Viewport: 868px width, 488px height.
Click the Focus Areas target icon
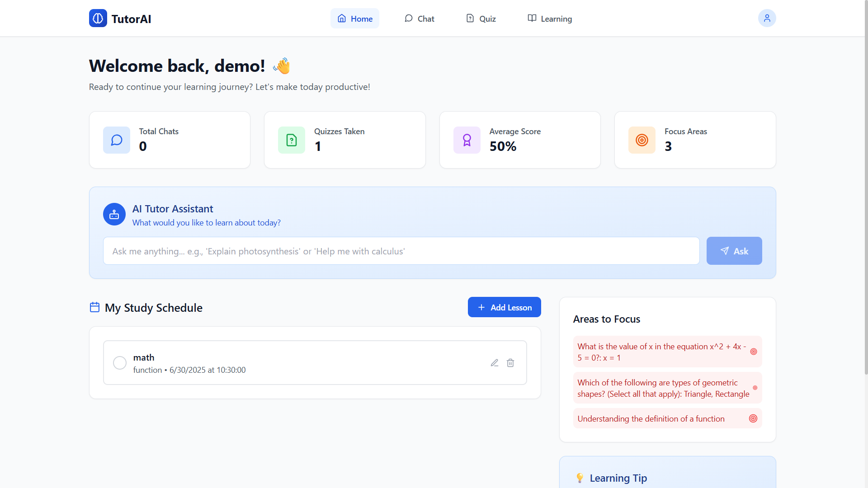click(x=642, y=140)
